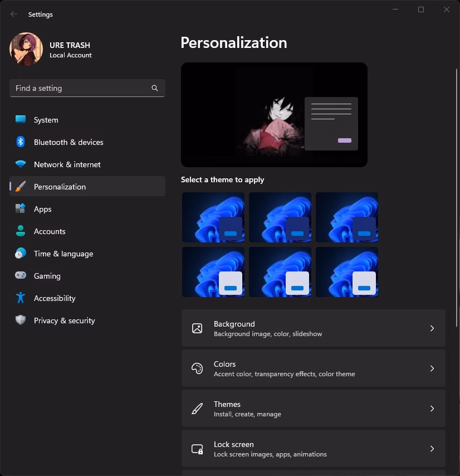Apply the middle dark theme in the top row
Screen dimensions: 460x476
click(x=280, y=217)
